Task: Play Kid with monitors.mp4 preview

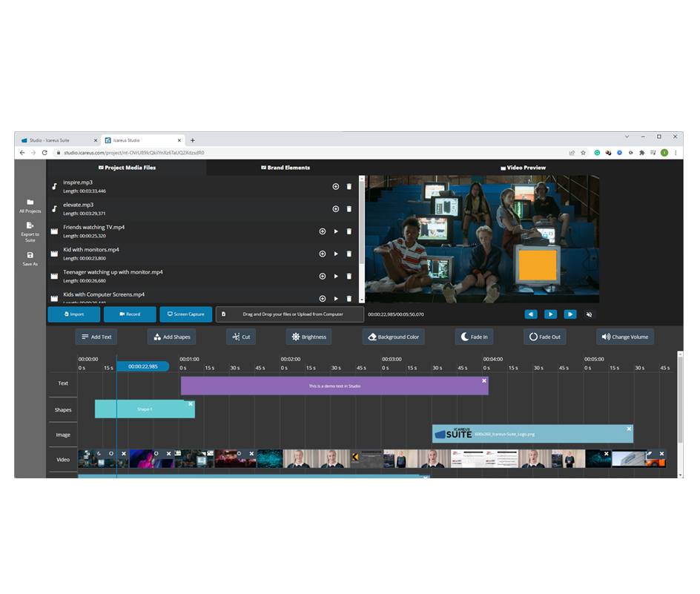Action: (336, 254)
